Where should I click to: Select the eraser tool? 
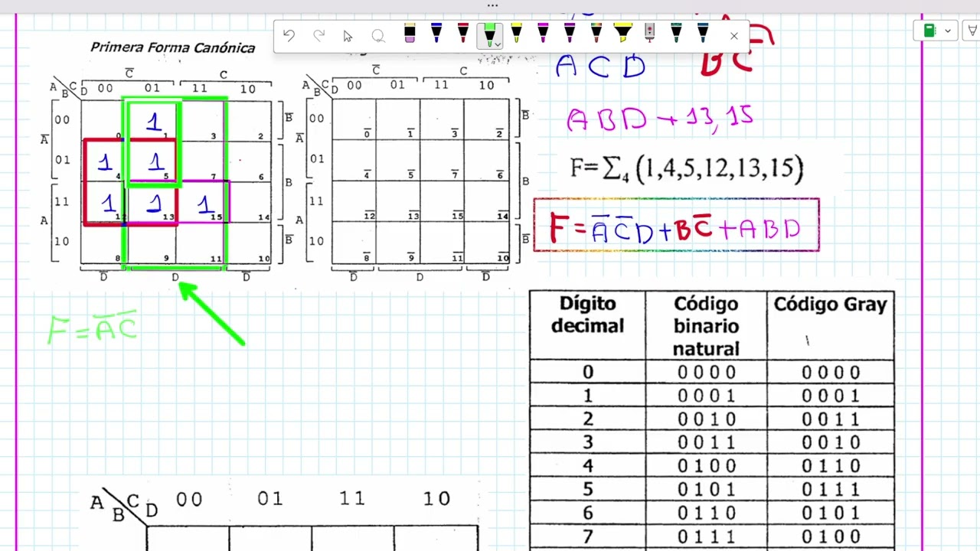[x=410, y=33]
